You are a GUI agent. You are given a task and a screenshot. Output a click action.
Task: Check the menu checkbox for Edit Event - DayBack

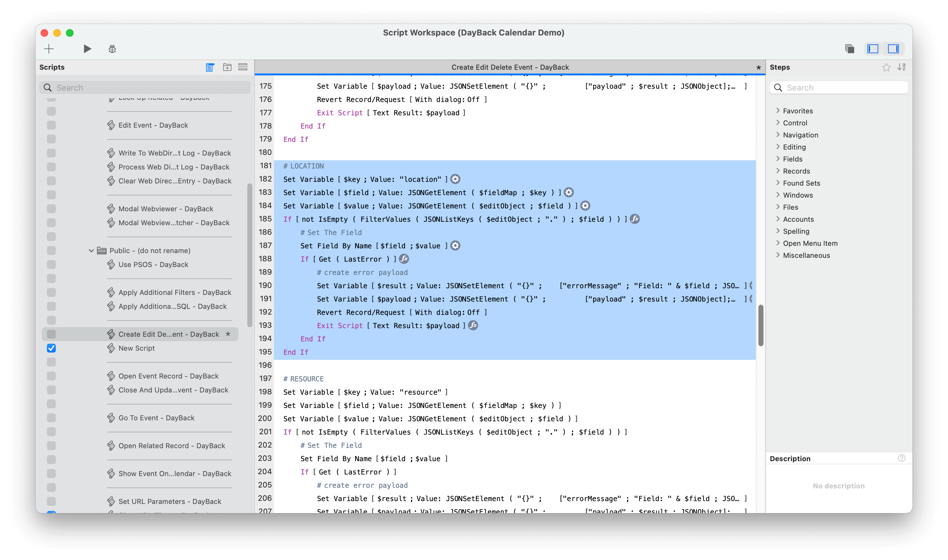coord(51,125)
